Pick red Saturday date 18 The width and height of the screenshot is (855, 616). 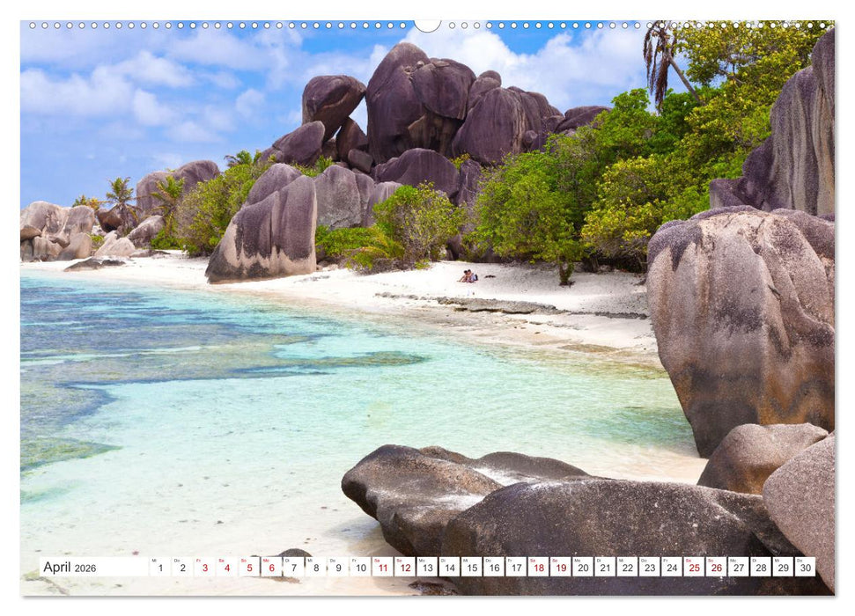tap(537, 567)
